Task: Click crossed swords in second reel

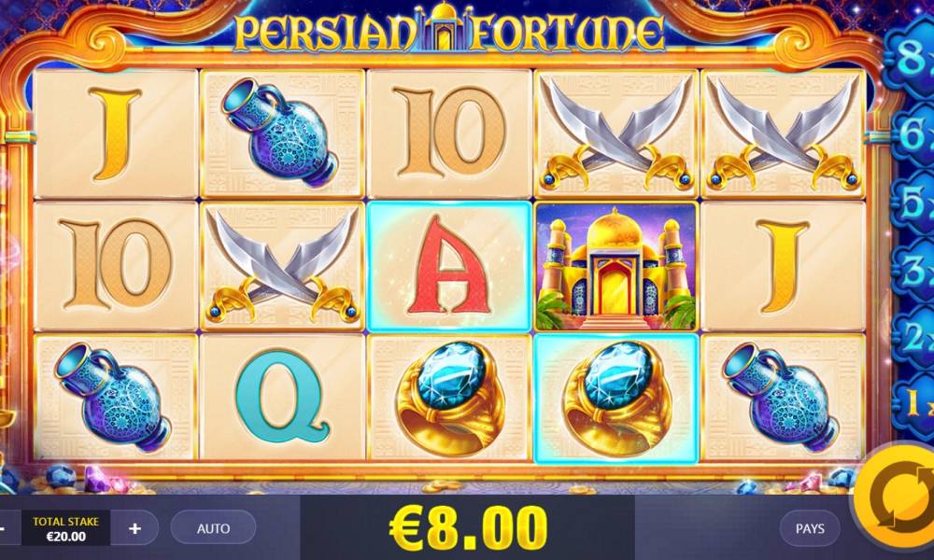Action: coord(282,266)
